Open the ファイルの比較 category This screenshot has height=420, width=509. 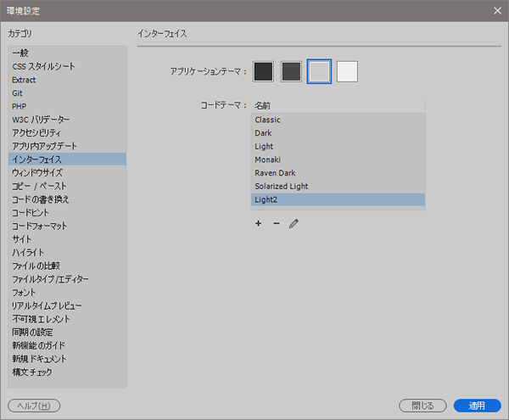pyautogui.click(x=67, y=266)
